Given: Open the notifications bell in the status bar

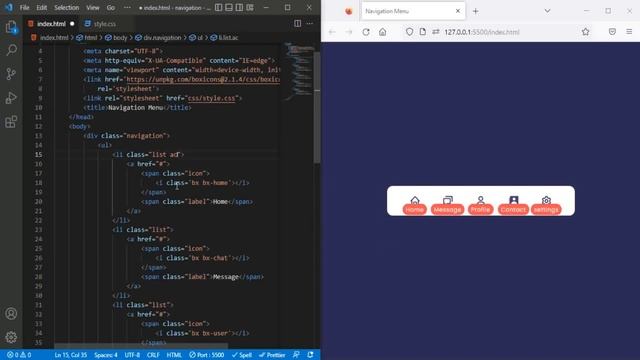Looking at the screenshot, I should [311, 355].
